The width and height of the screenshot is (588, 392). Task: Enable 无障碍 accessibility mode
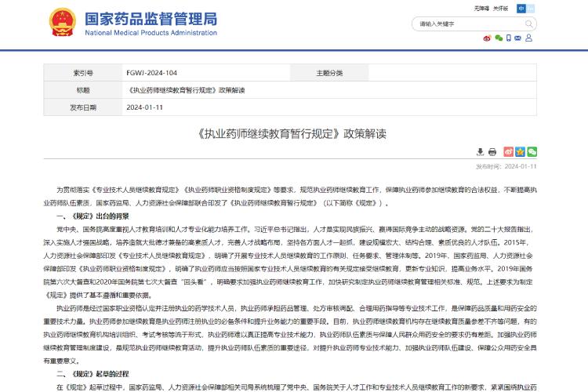tap(481, 9)
